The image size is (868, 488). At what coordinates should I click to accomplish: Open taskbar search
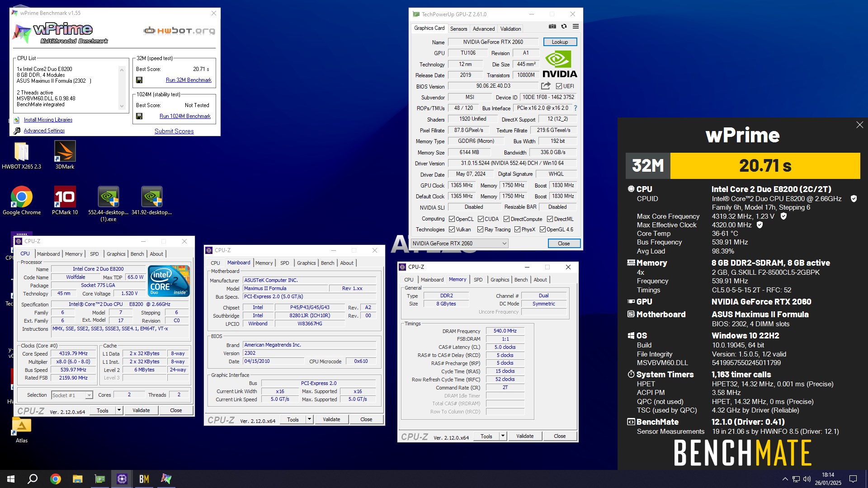point(33,479)
